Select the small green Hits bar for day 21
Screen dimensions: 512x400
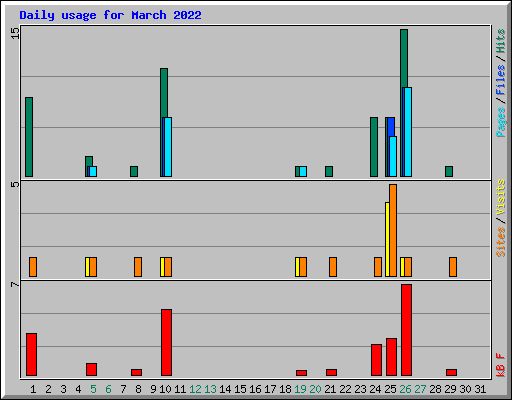coord(329,171)
